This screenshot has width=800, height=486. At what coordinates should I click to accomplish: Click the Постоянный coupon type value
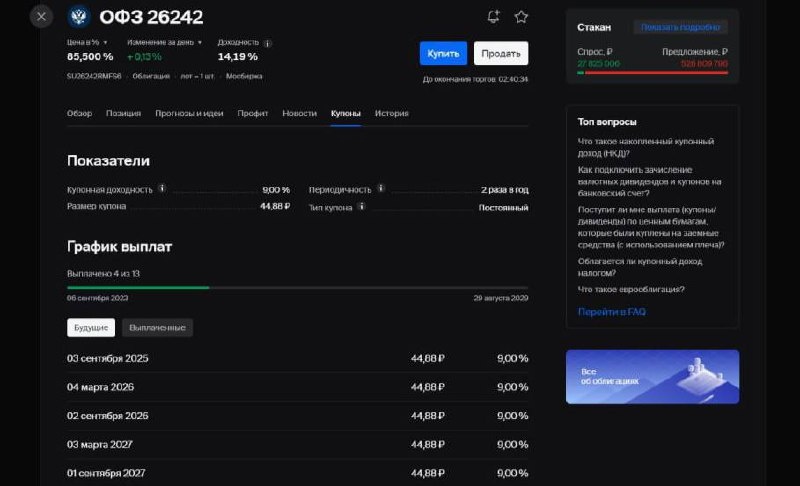504,208
